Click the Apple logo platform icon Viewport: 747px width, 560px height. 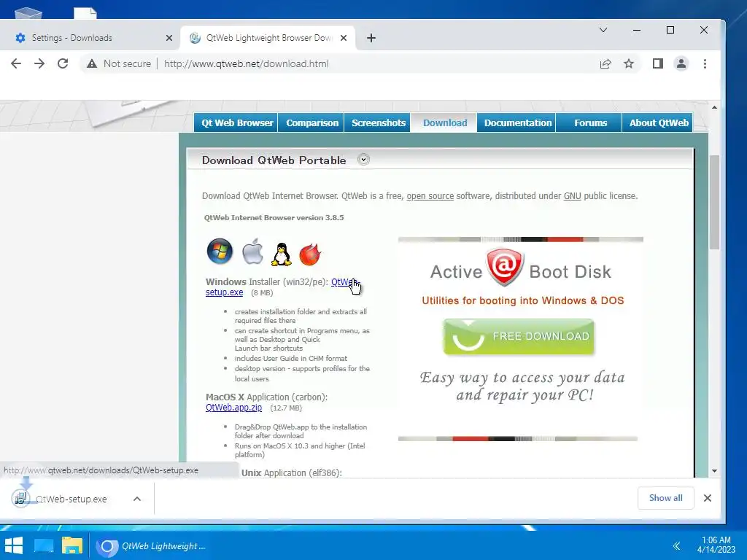pos(252,252)
